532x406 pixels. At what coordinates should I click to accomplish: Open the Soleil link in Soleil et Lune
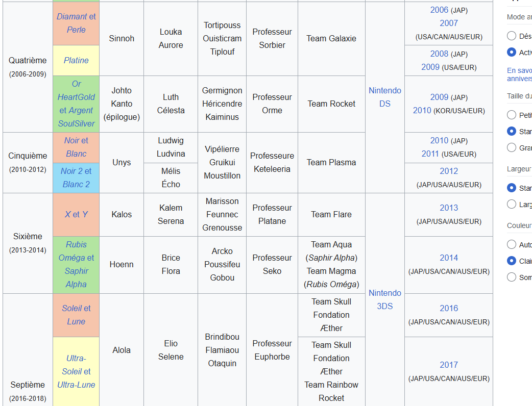[71, 309]
